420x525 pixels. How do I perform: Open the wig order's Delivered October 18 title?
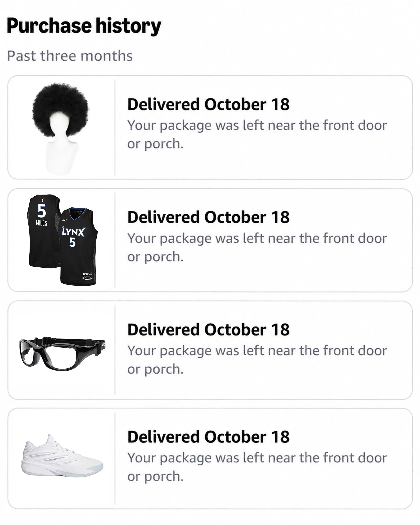208,104
